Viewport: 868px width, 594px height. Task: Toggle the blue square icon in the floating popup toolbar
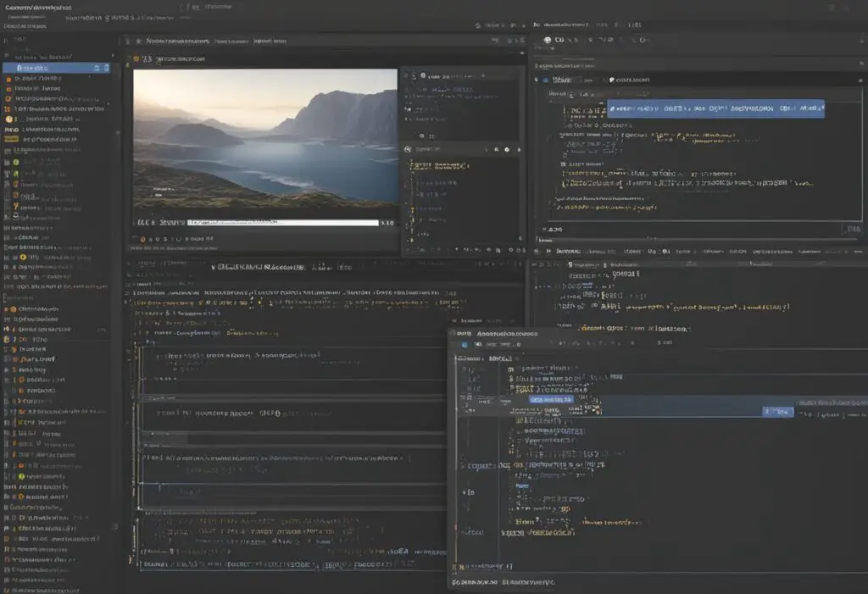(x=465, y=344)
